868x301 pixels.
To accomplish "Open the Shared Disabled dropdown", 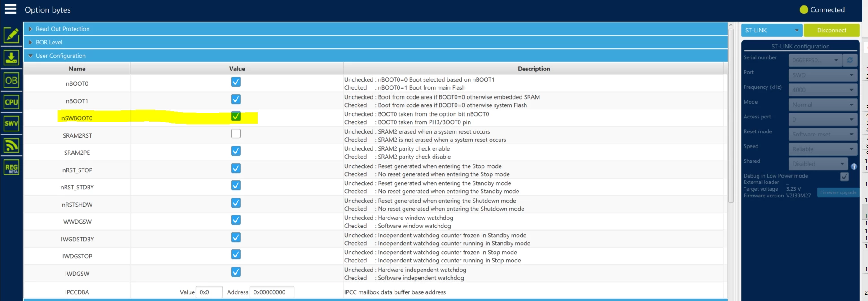I will [818, 164].
